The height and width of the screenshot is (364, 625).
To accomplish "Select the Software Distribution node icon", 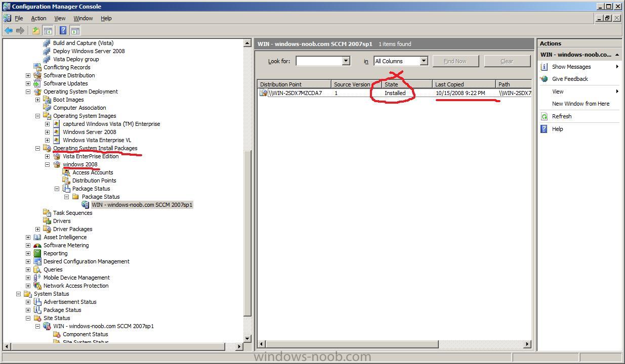I will (37, 75).
